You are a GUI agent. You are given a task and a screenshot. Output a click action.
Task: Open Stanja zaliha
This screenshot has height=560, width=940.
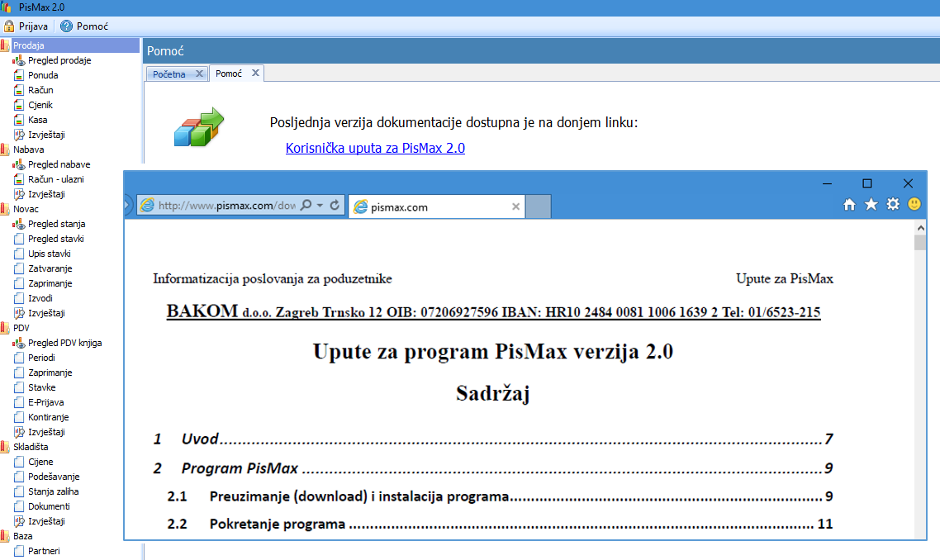tap(54, 491)
